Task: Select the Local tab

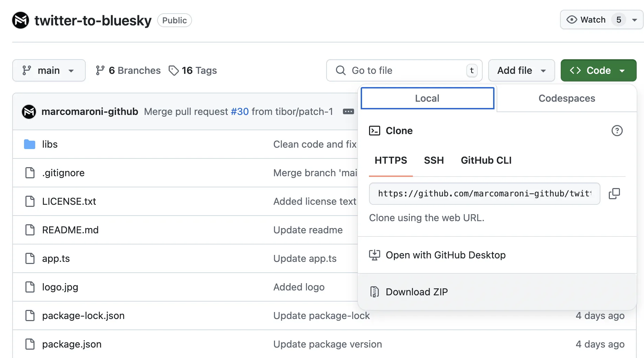Action: click(x=428, y=98)
